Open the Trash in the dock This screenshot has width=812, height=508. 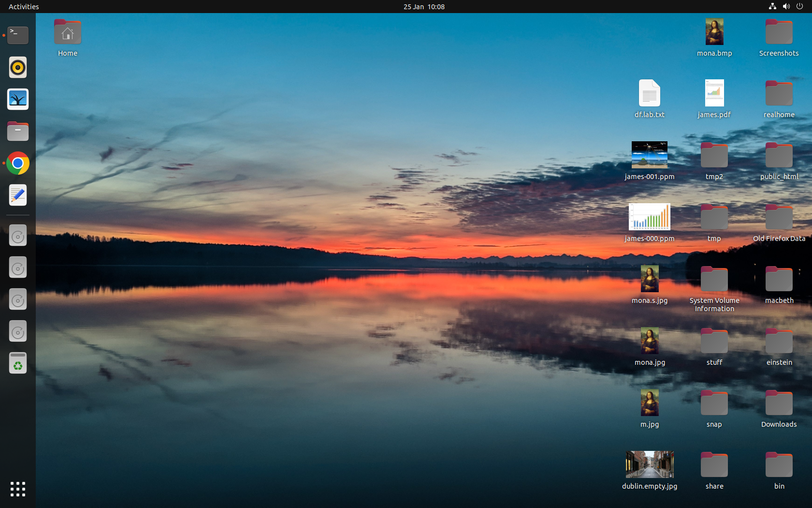(18, 363)
